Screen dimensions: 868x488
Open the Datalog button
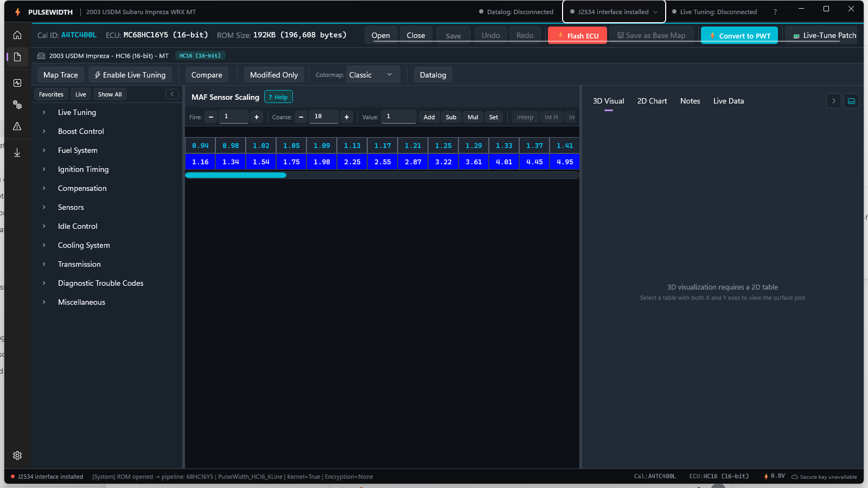[433, 75]
